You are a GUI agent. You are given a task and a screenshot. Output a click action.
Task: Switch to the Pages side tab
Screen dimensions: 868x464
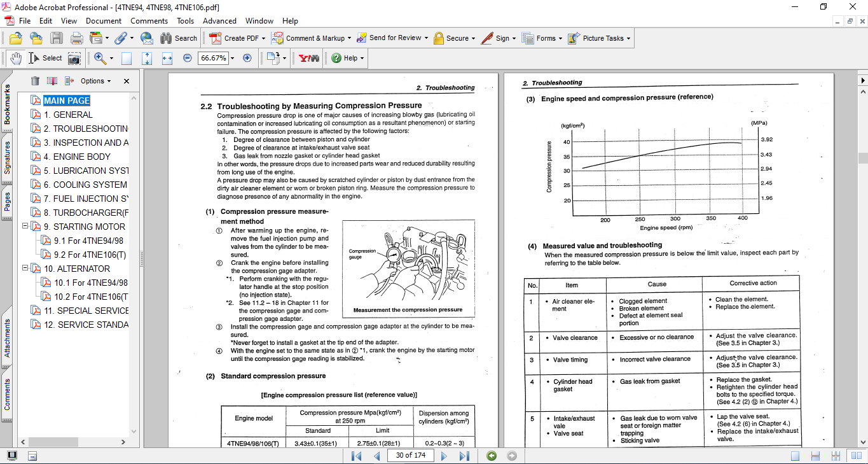coord(7,201)
